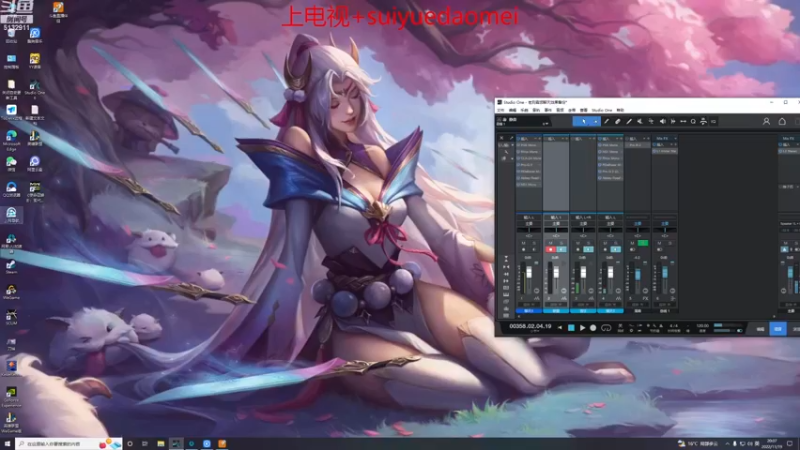
Task: Click the mixer scroll-left arrow
Action: pos(519,316)
